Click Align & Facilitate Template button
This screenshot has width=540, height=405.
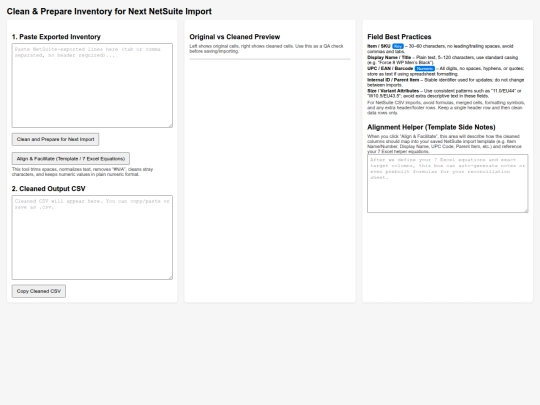71,158
